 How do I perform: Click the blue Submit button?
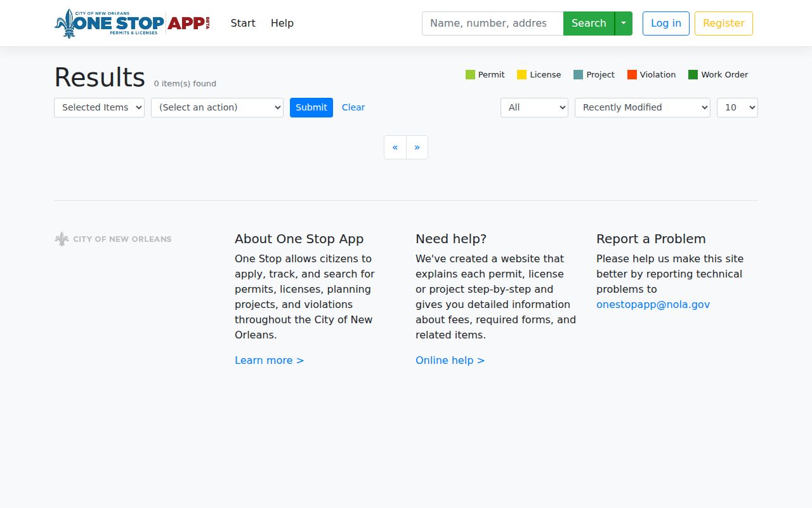point(311,107)
